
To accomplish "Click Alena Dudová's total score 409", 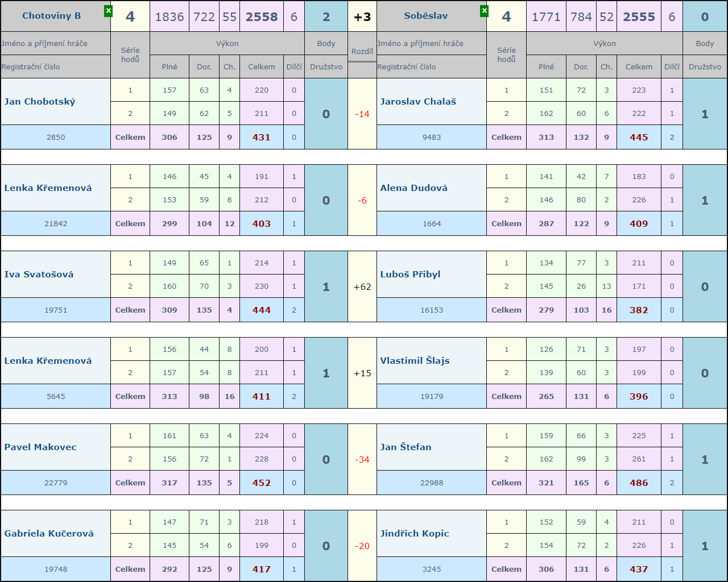I will click(639, 223).
